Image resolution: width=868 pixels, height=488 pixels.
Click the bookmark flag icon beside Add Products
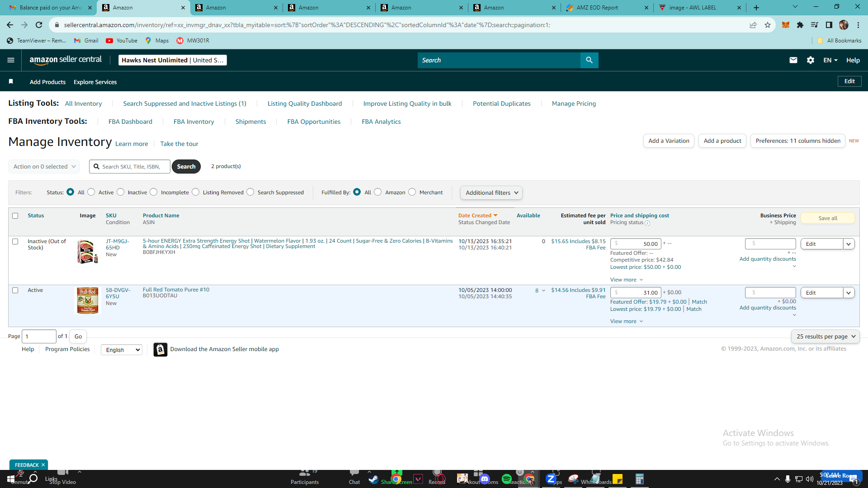11,82
